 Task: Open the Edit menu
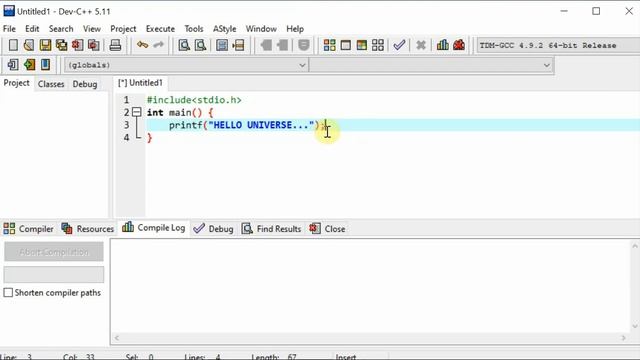(32, 29)
